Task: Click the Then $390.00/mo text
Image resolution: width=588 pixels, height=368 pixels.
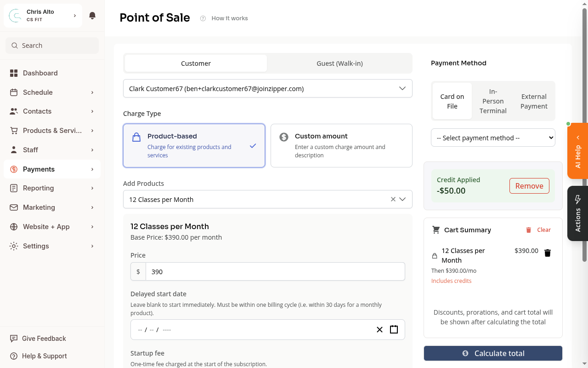Action: click(x=454, y=270)
